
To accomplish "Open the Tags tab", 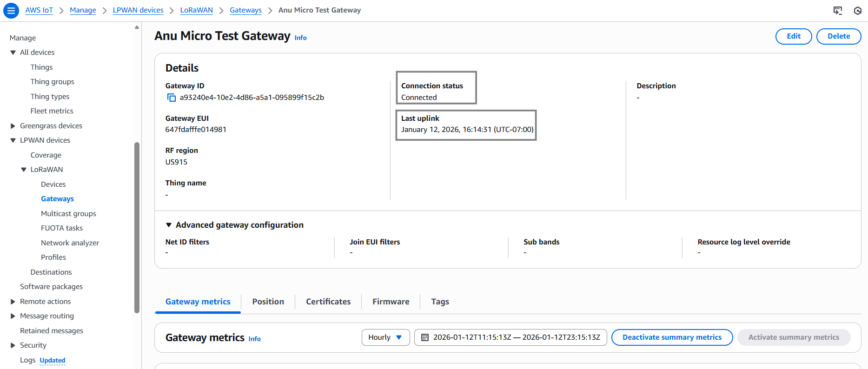I will tap(440, 302).
